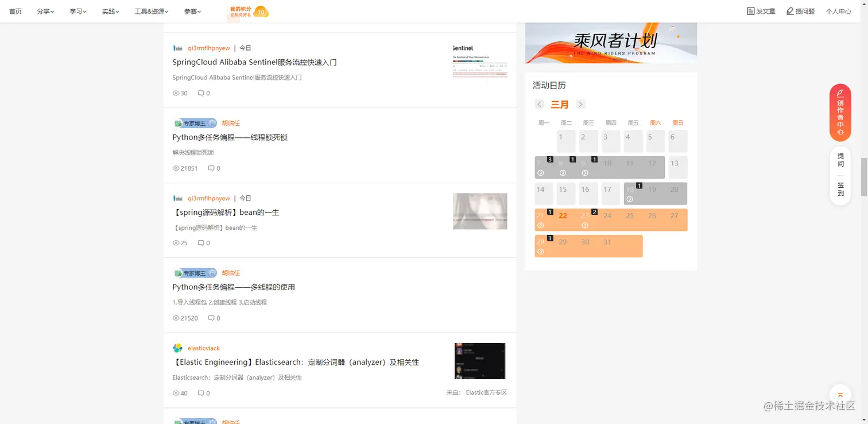Expand the 分享 dropdown menu
The height and width of the screenshot is (424, 868).
pos(45,11)
